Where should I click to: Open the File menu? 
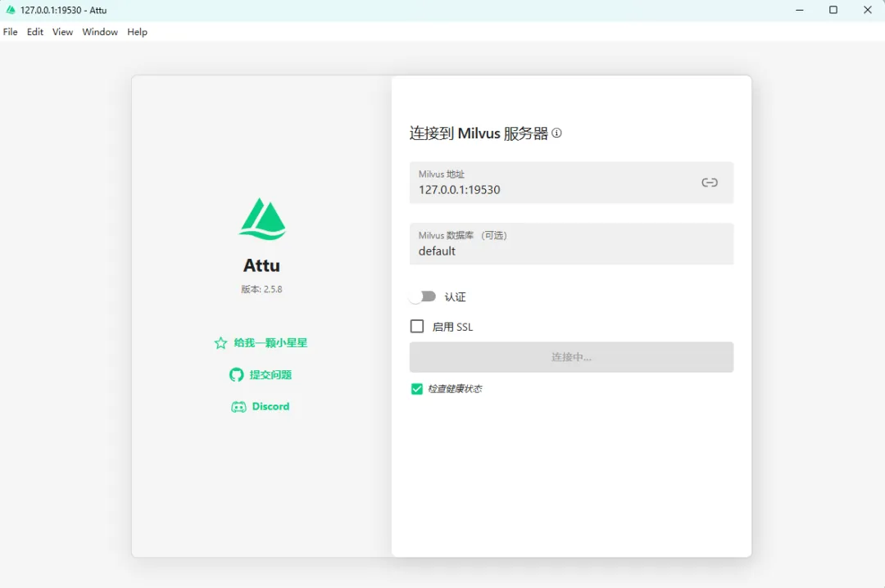[11, 32]
